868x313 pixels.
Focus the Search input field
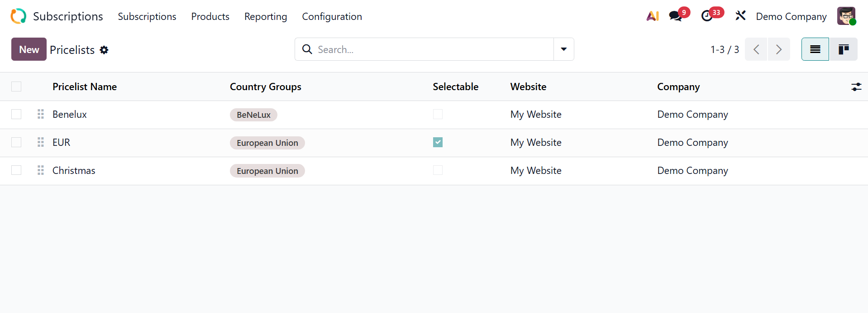(x=430, y=49)
